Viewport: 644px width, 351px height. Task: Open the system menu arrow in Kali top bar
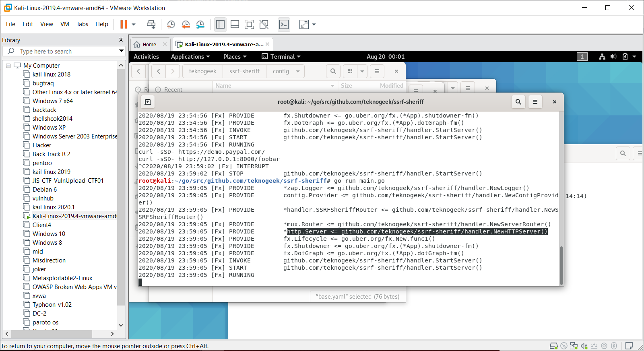634,57
